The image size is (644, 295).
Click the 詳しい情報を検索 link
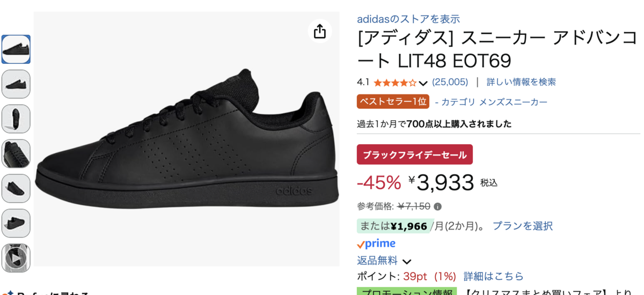tap(521, 82)
